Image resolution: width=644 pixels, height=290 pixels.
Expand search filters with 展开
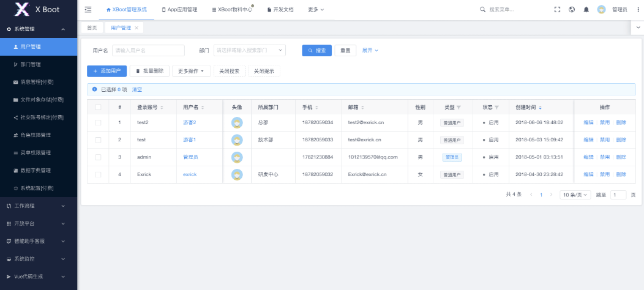[x=370, y=50]
